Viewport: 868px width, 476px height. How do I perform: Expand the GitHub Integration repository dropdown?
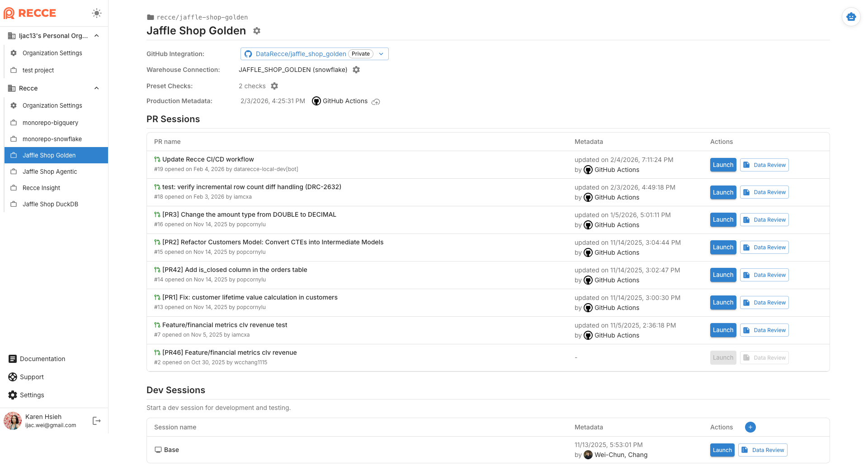(382, 54)
